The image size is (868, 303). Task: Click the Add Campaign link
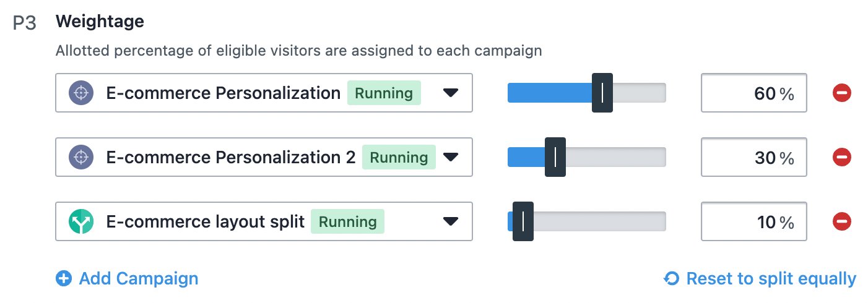click(127, 279)
